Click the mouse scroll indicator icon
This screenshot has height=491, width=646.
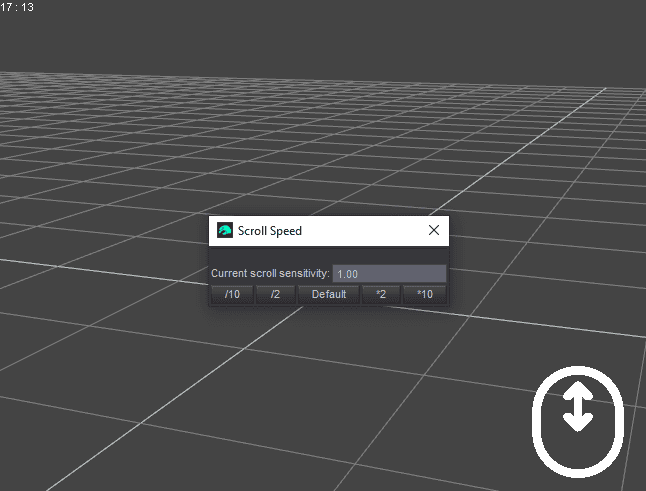point(578,422)
